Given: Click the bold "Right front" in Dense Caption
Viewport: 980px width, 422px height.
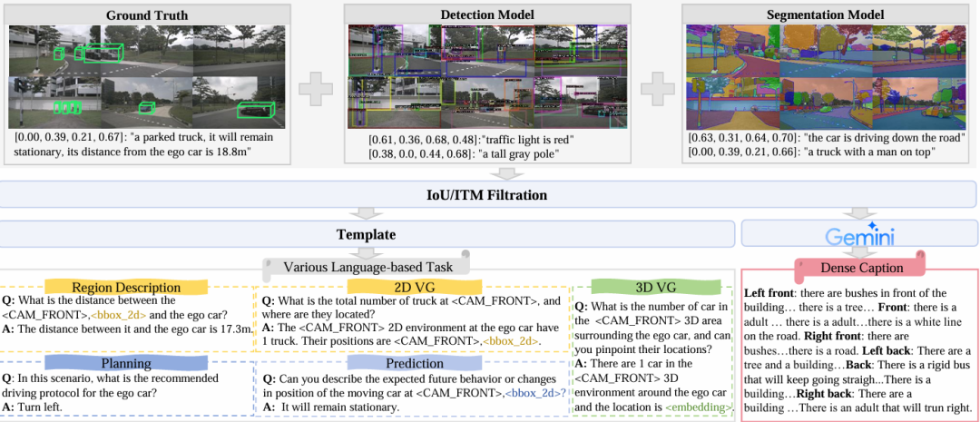Looking at the screenshot, I should [832, 336].
